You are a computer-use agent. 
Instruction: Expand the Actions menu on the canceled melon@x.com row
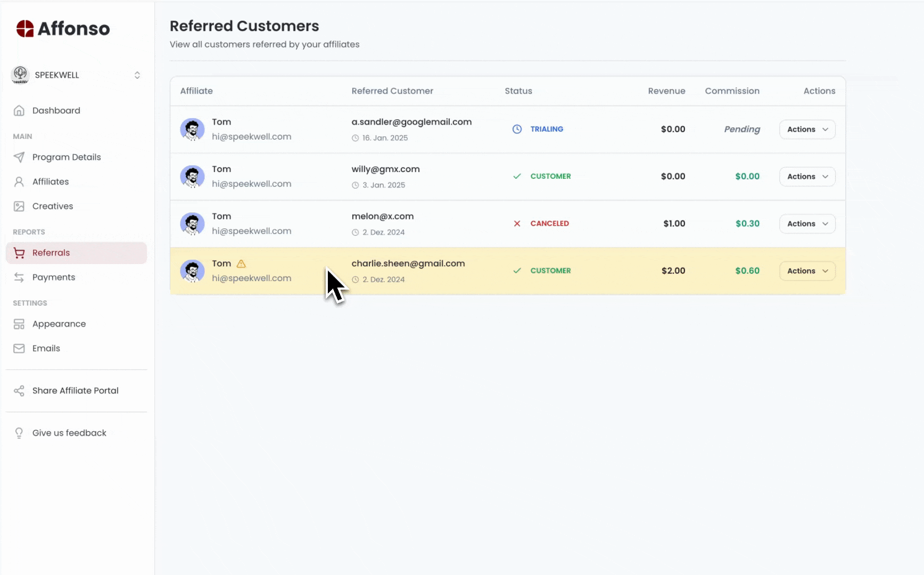pyautogui.click(x=807, y=224)
